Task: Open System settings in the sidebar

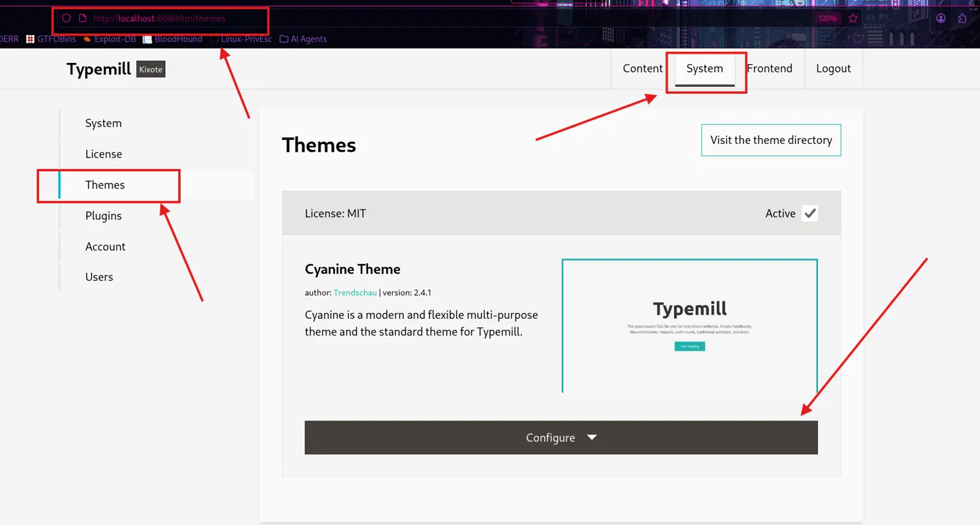Action: [156, 123]
